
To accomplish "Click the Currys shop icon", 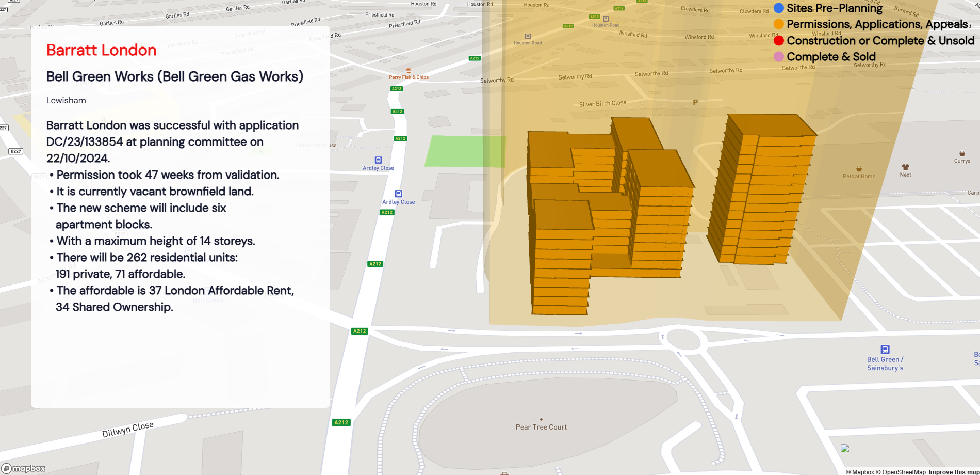I will [962, 154].
